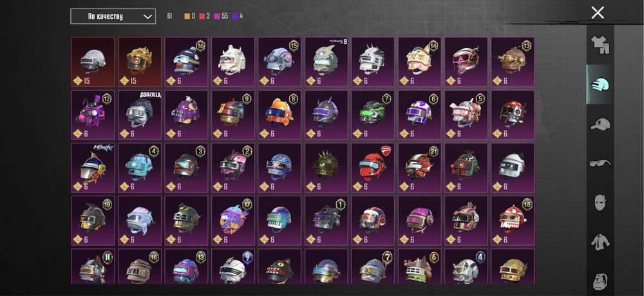644x296 pixels.
Task: Select the red Ducati helmet
Action: click(373, 167)
